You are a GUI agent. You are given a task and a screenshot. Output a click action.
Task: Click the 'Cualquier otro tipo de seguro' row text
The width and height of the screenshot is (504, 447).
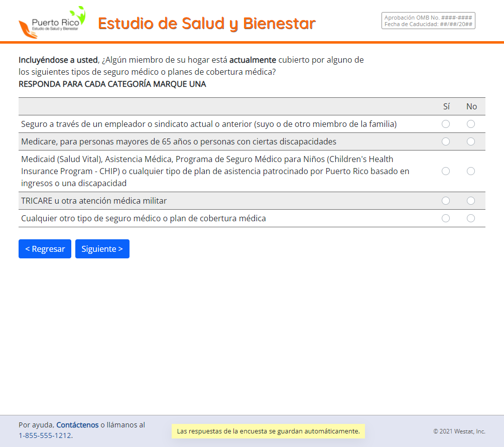coord(144,218)
